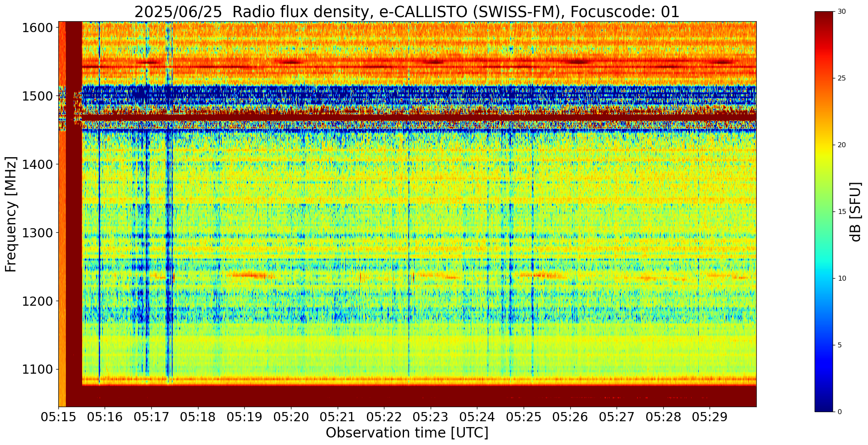Viewport: 868px width, 445px height.
Task: Click the 05:25 time tick label
Action: [524, 417]
